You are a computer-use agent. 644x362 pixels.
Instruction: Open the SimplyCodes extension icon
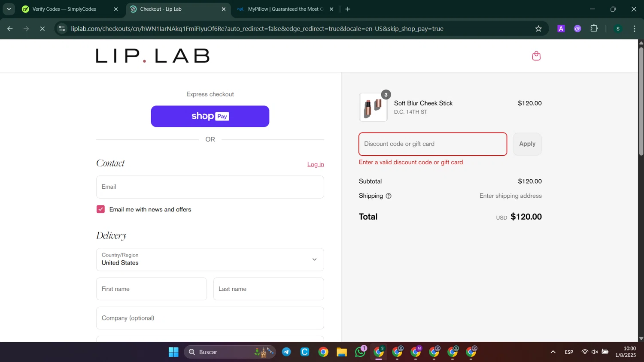coord(577,29)
